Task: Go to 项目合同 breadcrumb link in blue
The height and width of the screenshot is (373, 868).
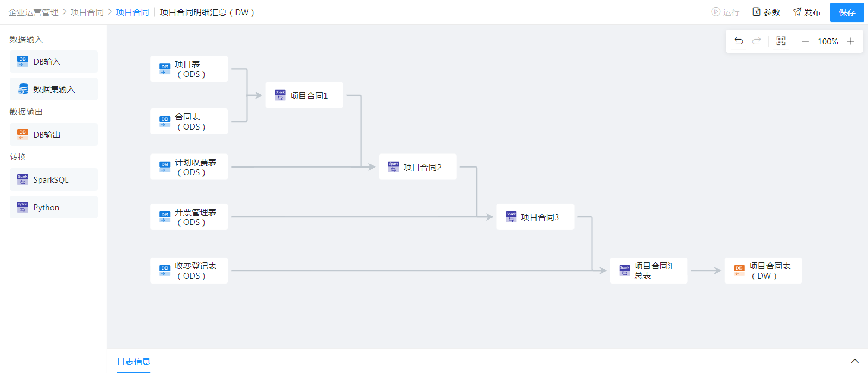Action: click(132, 12)
